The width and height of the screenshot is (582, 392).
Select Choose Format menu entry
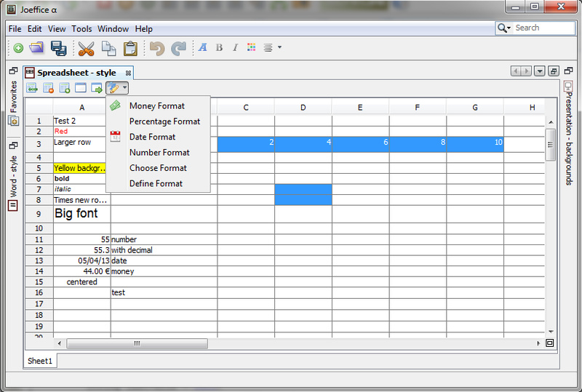[x=158, y=168]
